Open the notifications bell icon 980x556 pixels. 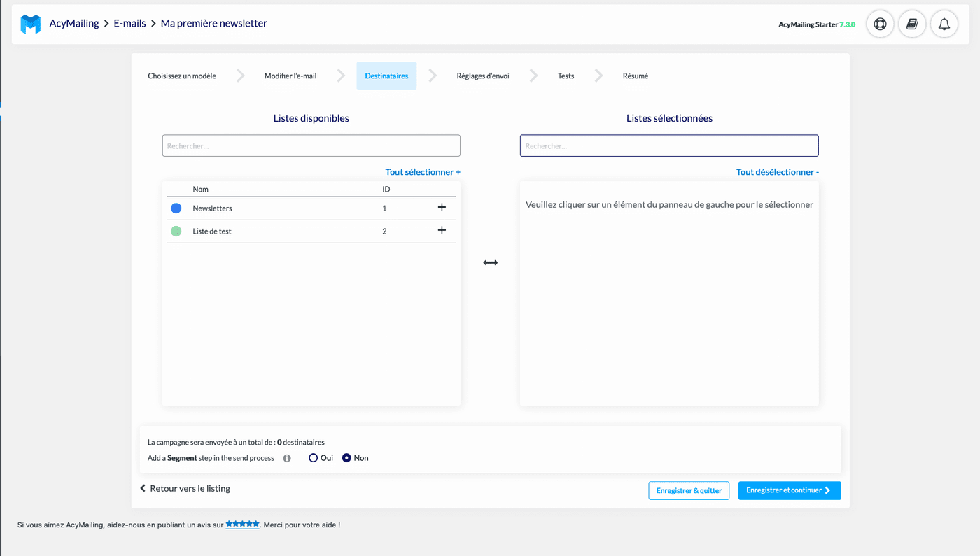click(944, 23)
